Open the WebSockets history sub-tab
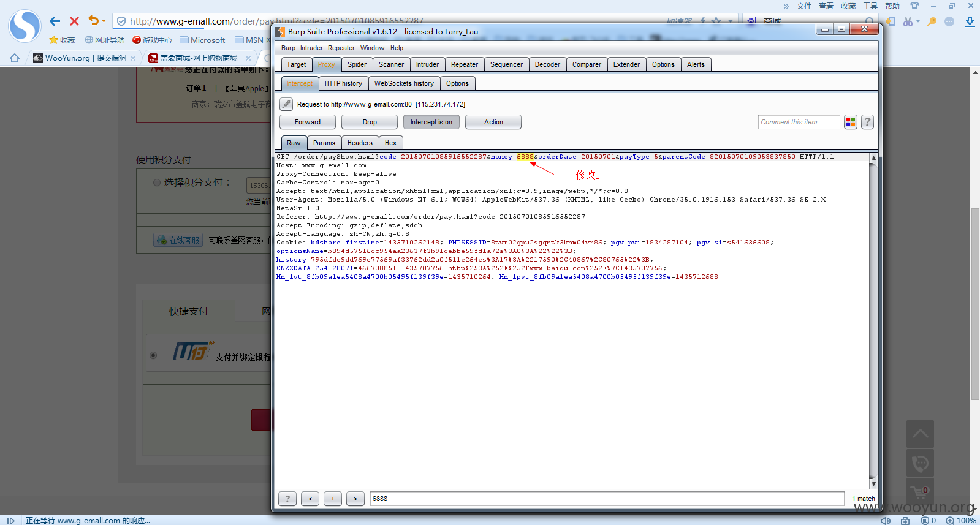 (404, 83)
